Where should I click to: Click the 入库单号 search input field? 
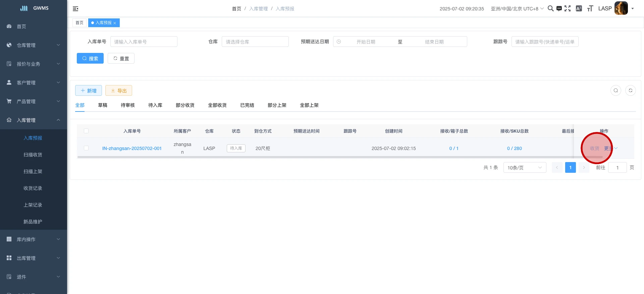pos(144,42)
